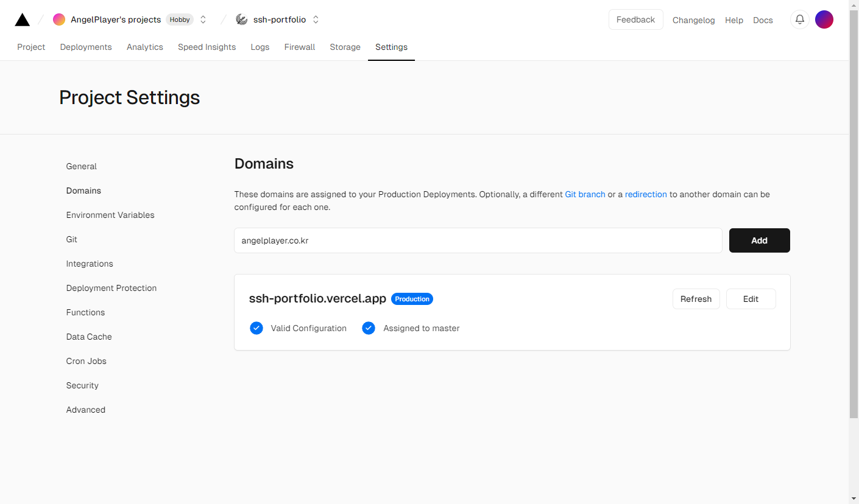This screenshot has width=859, height=504.
Task: Click the Vercel triangle logo
Action: [23, 19]
